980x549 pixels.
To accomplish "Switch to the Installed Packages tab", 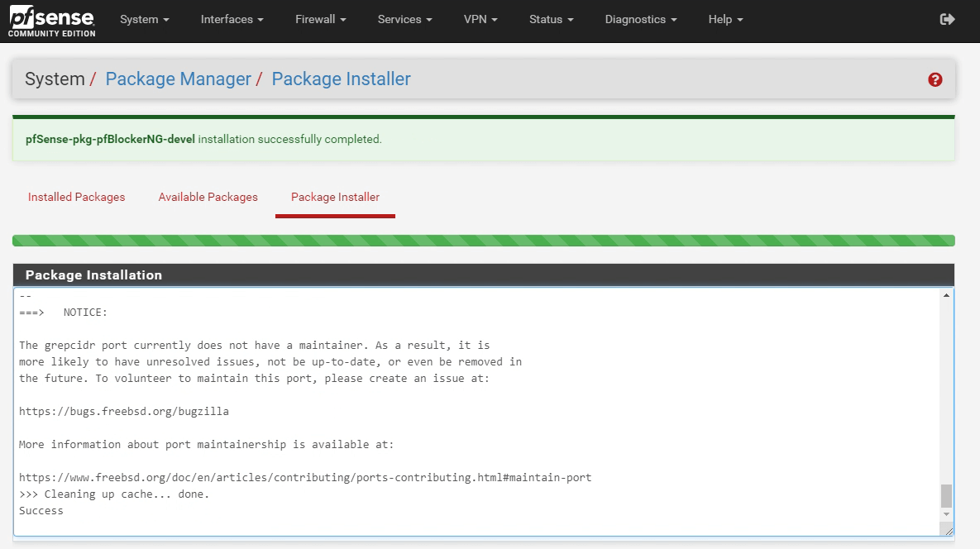I will 76,197.
